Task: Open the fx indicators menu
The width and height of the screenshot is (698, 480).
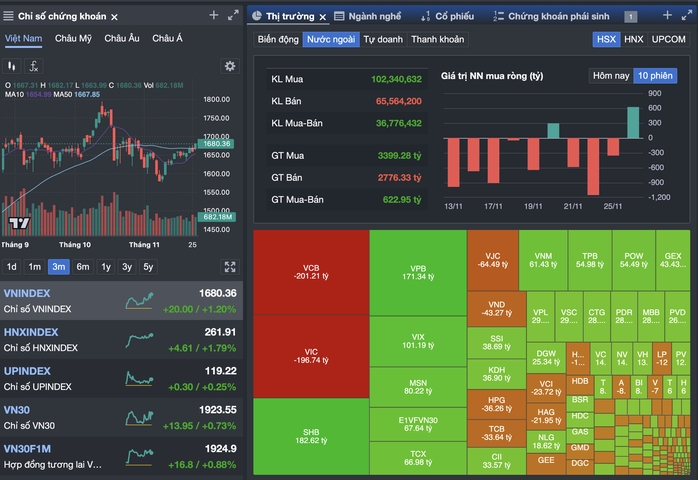Action: click(34, 66)
